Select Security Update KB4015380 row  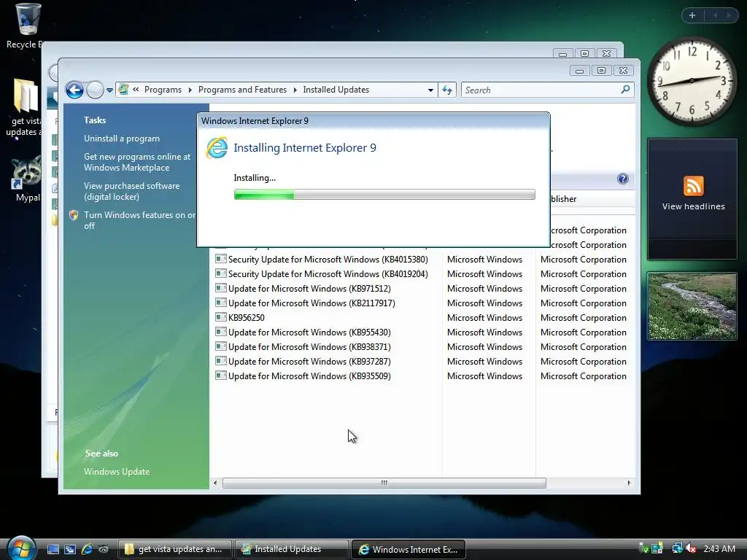pyautogui.click(x=421, y=260)
